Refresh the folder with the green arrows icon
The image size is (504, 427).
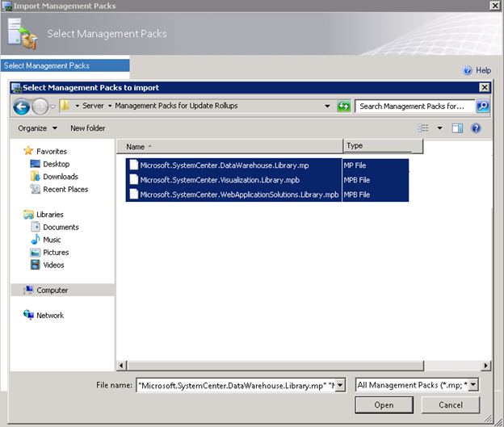[x=343, y=106]
